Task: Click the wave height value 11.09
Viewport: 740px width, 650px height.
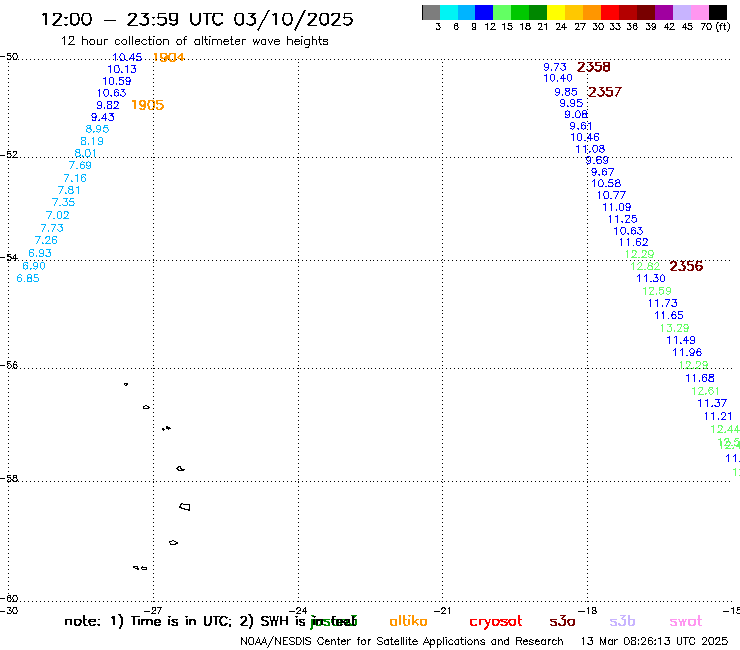Action: click(617, 207)
